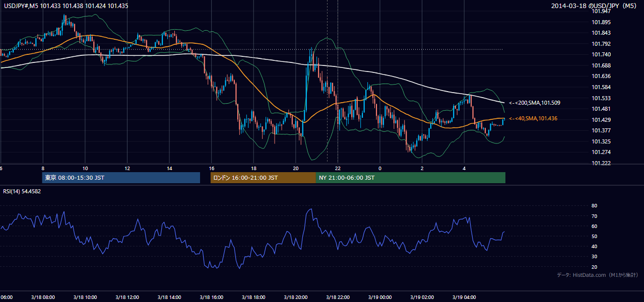Click the 3/18 08:00 time axis label
The height and width of the screenshot is (302, 644).
click(x=43, y=297)
